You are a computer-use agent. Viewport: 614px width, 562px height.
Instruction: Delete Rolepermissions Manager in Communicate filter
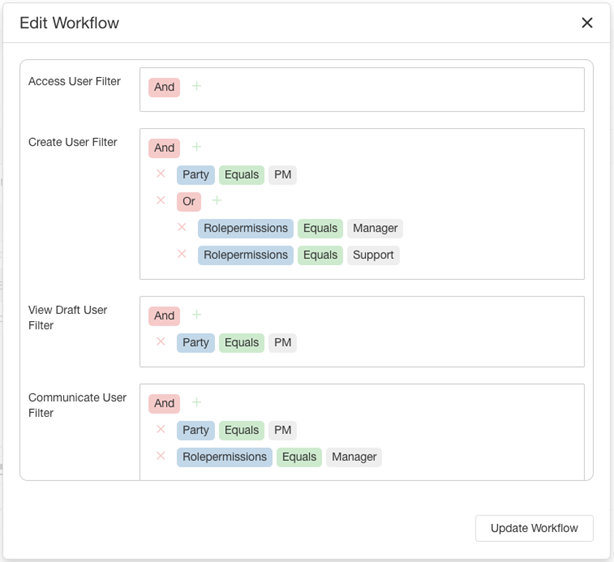click(x=161, y=456)
